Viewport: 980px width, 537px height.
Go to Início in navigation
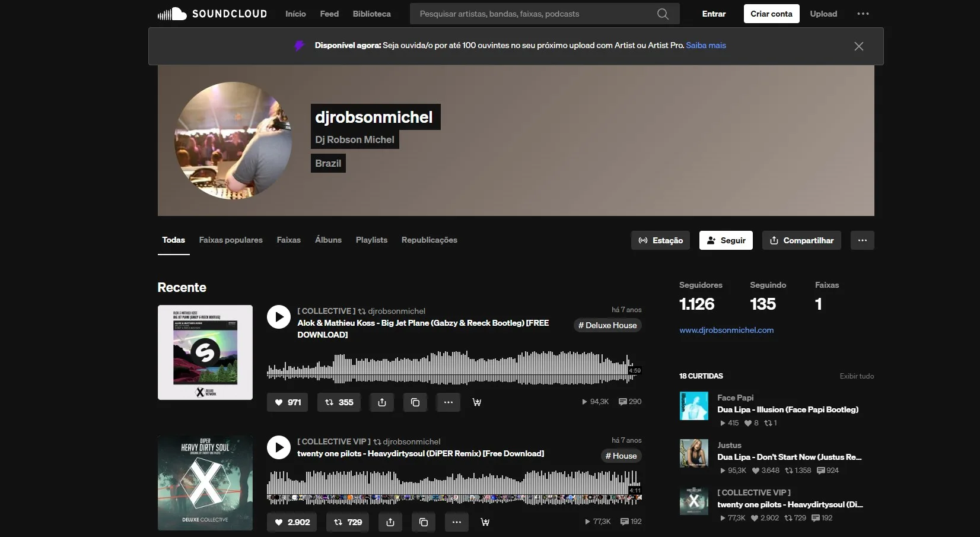click(x=295, y=14)
